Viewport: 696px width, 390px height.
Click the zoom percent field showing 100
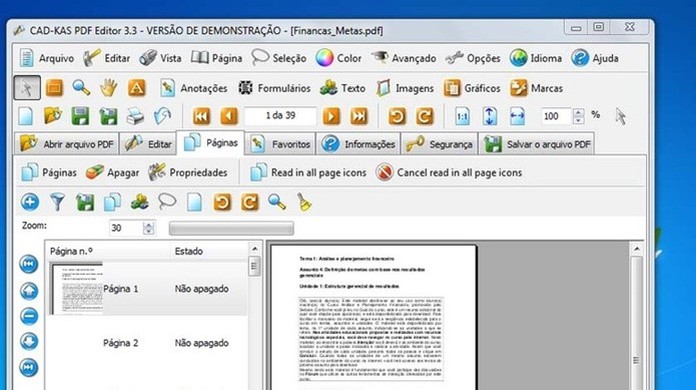557,116
